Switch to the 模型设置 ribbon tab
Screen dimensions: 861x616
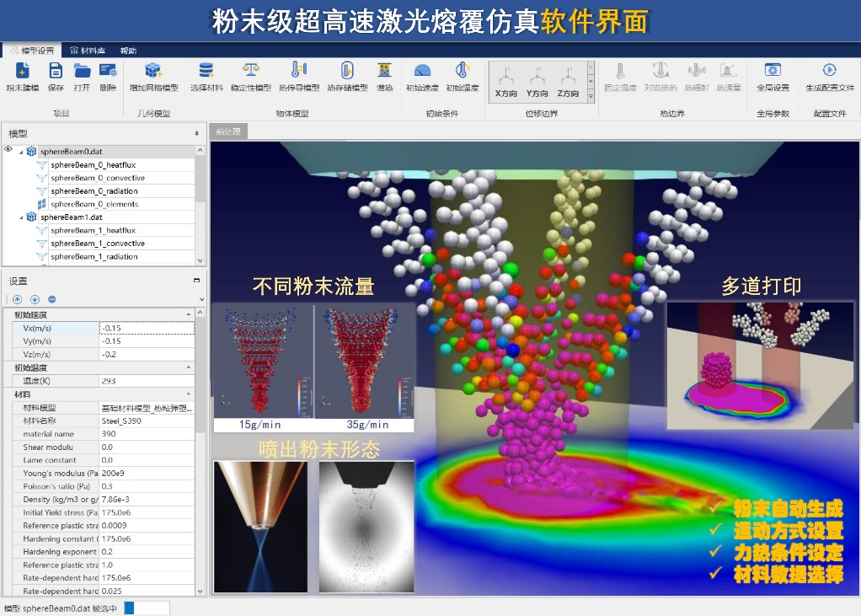click(x=32, y=51)
